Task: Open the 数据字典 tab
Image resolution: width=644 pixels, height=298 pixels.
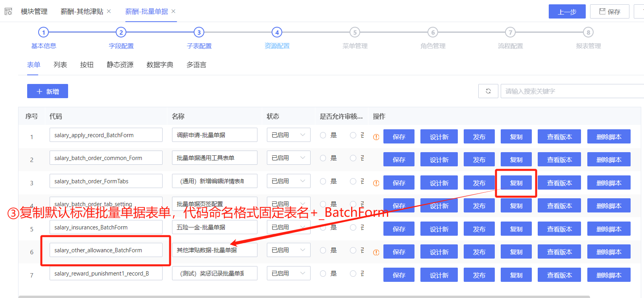Action: click(x=159, y=65)
